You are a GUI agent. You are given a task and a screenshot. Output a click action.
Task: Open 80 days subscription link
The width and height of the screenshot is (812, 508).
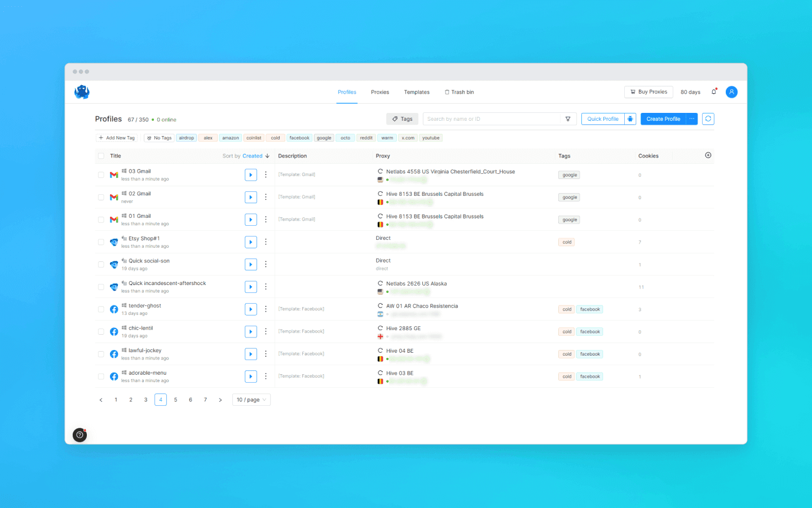(x=690, y=92)
